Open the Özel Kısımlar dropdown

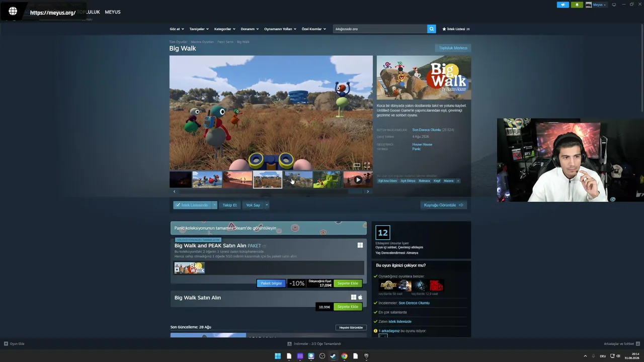click(313, 29)
